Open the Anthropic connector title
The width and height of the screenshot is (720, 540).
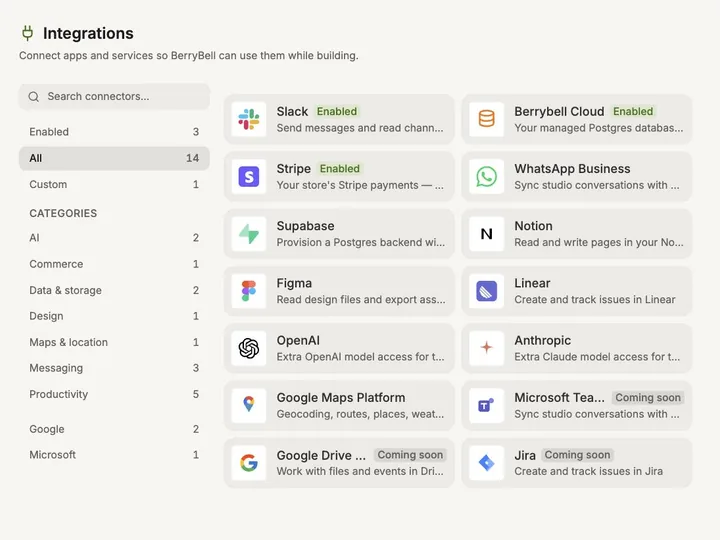pyautogui.click(x=543, y=340)
